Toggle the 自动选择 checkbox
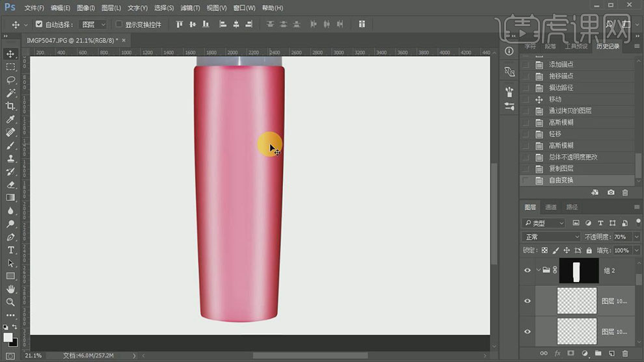 39,25
